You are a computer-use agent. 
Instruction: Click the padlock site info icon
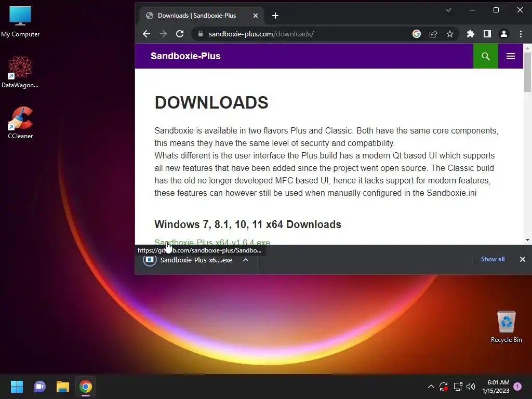pyautogui.click(x=201, y=34)
